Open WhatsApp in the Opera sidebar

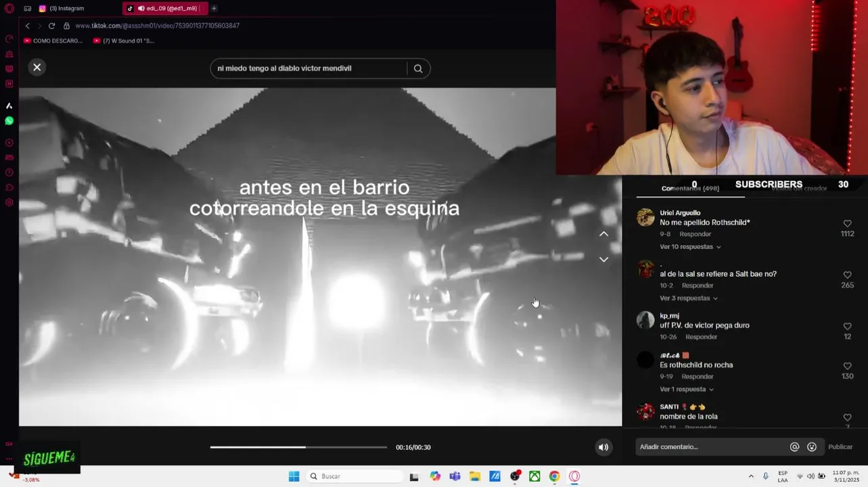point(9,121)
